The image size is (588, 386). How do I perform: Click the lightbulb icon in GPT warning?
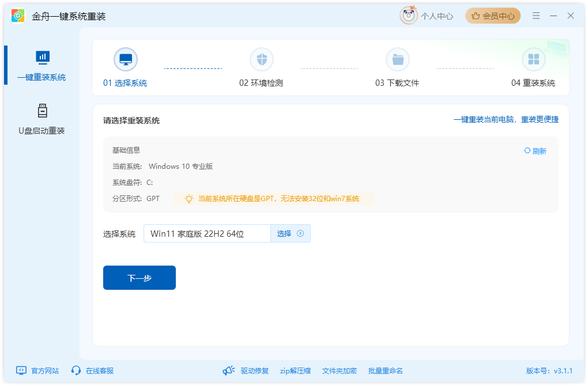pyautogui.click(x=189, y=199)
